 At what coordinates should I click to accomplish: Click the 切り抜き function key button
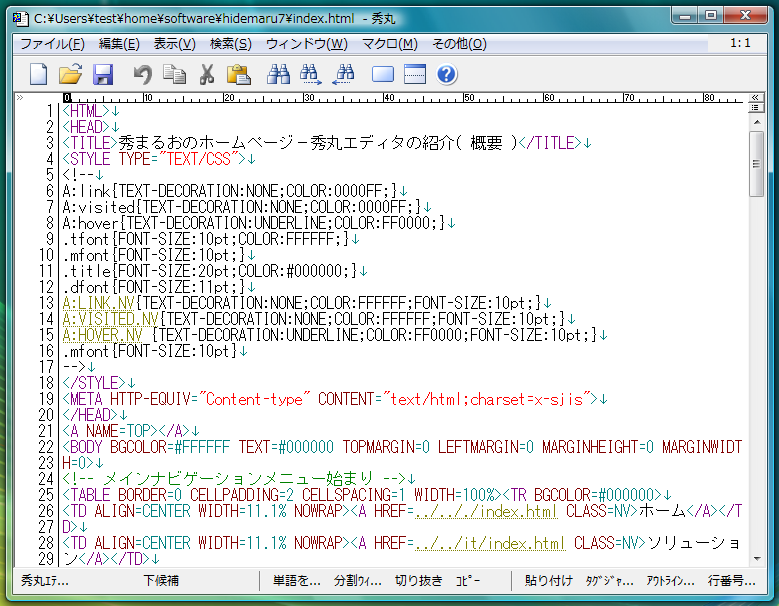point(418,580)
